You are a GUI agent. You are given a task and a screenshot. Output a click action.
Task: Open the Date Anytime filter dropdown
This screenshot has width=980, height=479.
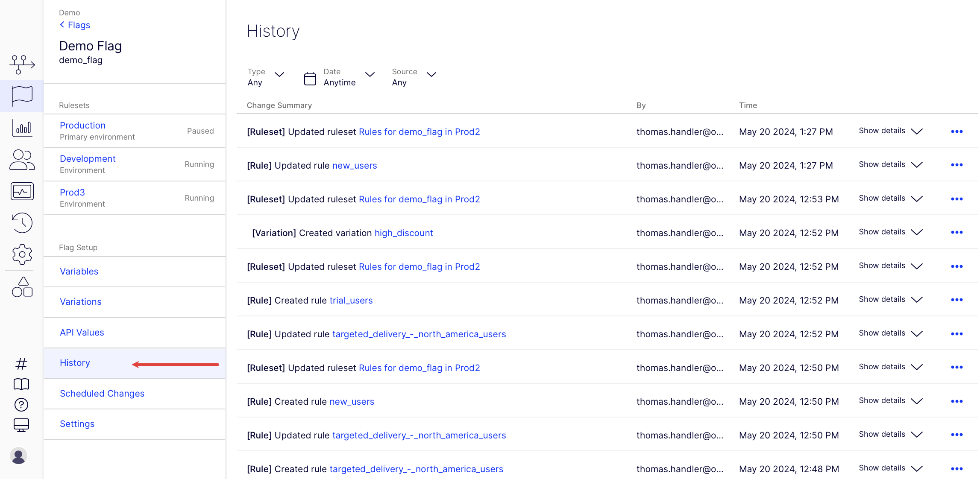tap(339, 77)
